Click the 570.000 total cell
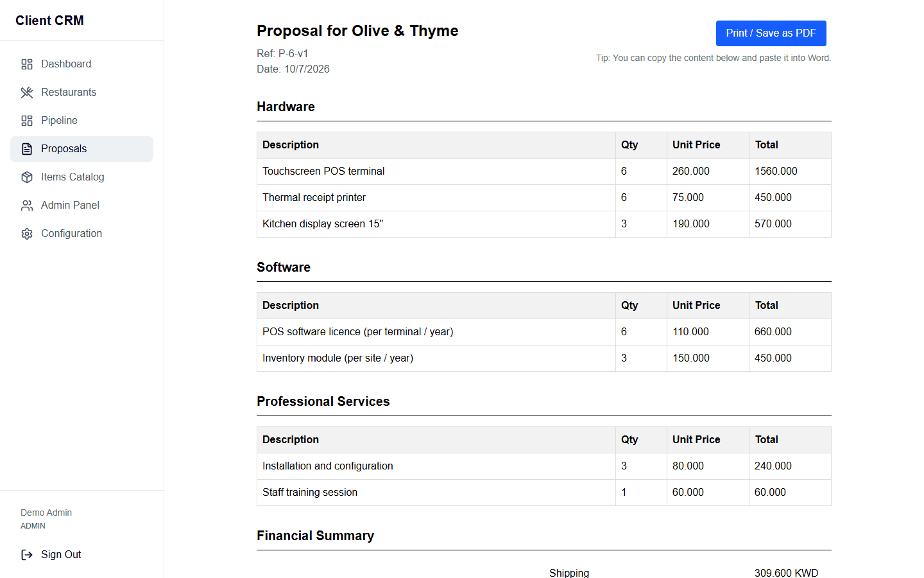 (790, 224)
